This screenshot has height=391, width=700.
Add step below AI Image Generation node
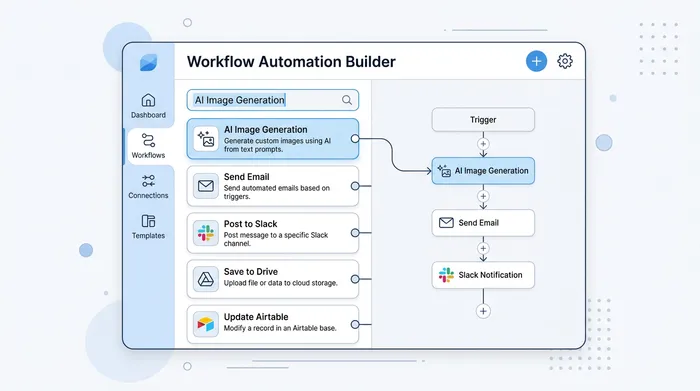[483, 196]
